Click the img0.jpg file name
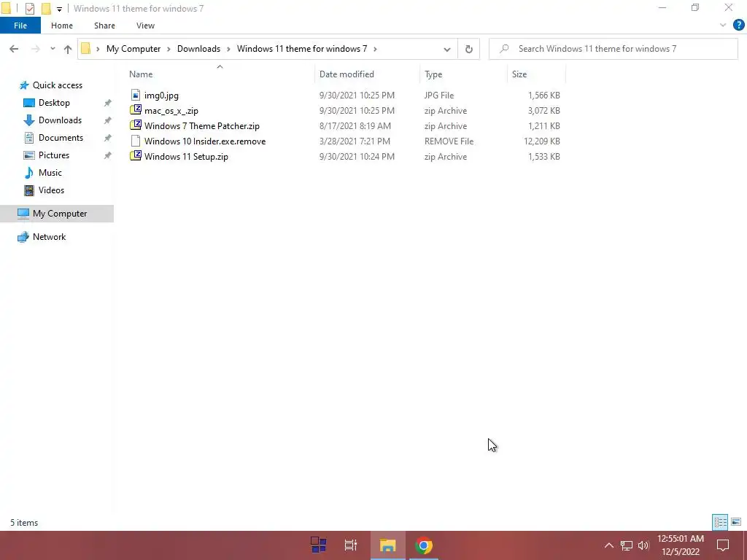Viewport: 747px width, 560px height. (161, 96)
